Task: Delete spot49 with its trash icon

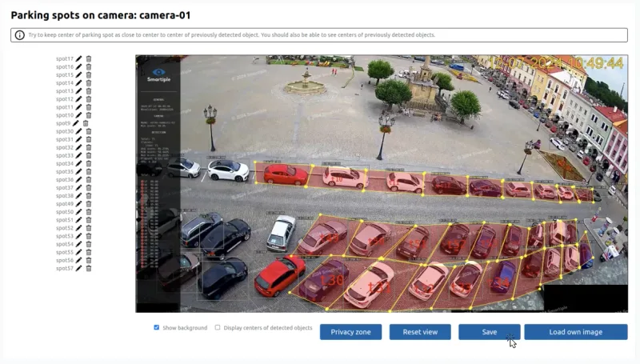Action: coord(89,204)
